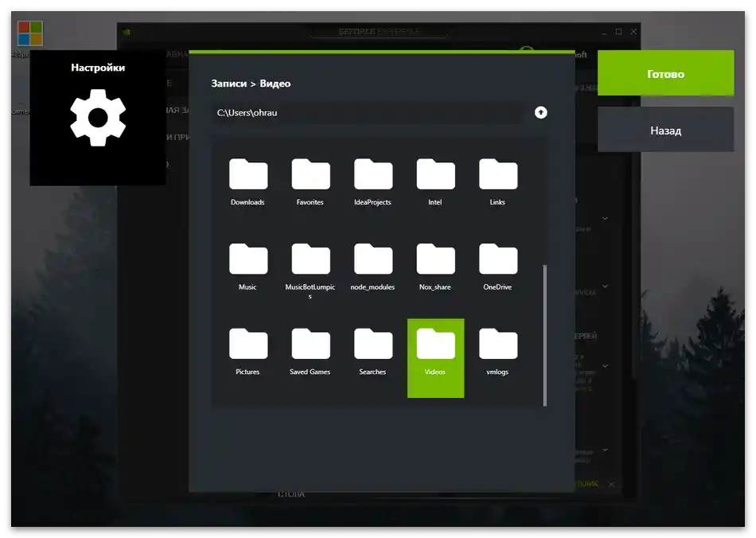Click the path field C:\Users\ohrau
The width and height of the screenshot is (756, 538).
pyautogui.click(x=368, y=113)
